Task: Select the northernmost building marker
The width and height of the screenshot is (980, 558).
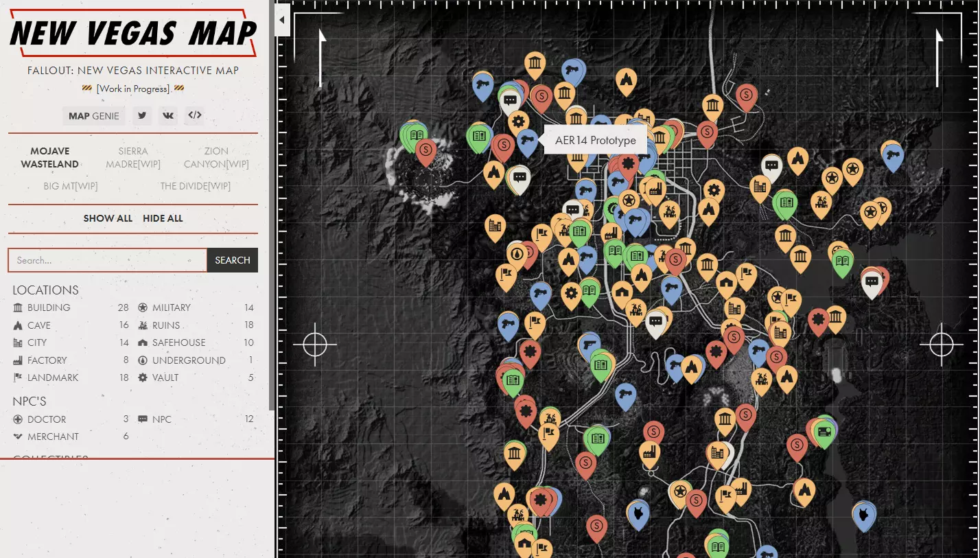Action: [535, 65]
